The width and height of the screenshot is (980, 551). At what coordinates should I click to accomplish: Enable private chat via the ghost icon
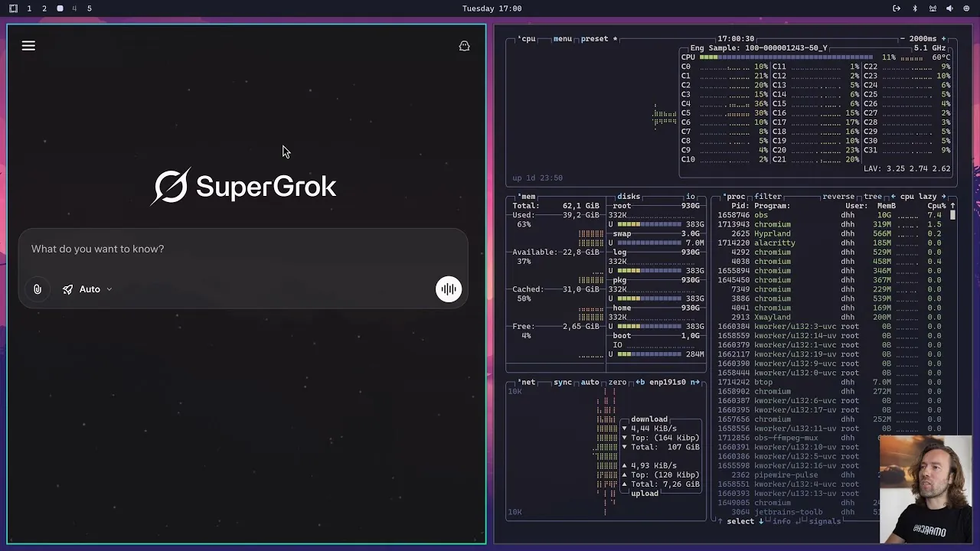[464, 46]
